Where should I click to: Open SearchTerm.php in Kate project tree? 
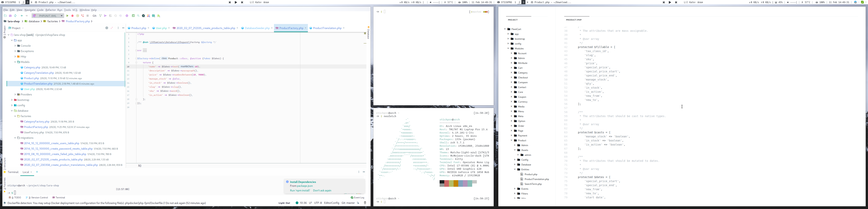(x=533, y=184)
